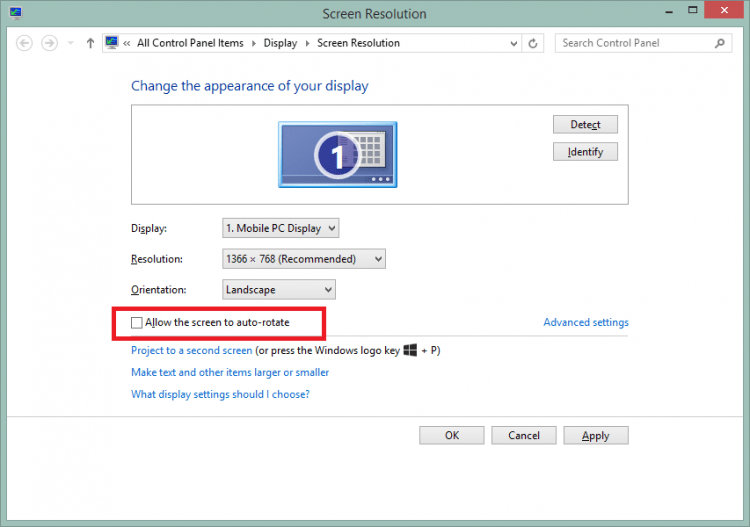
Task: Select the monitor 1 display thumbnail
Action: coord(337,153)
